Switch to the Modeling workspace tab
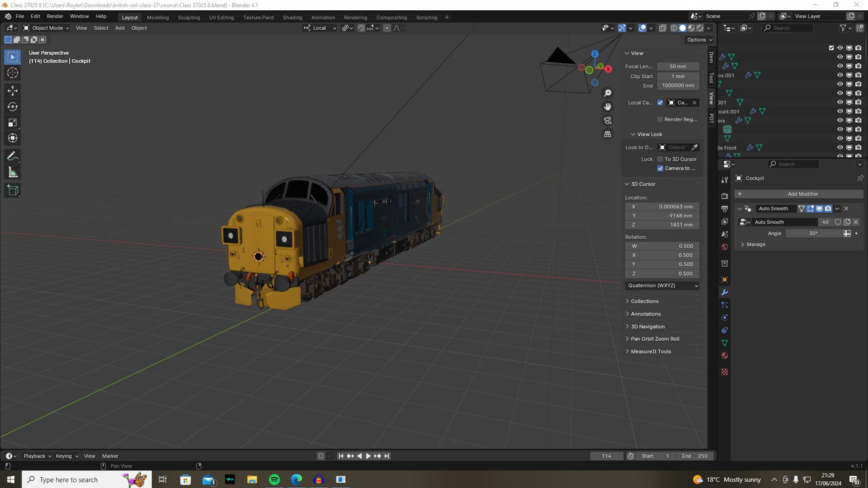 158,18
